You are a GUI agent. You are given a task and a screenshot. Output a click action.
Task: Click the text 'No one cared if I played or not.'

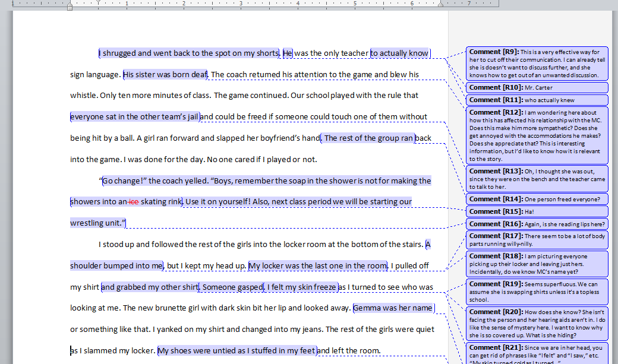(x=262, y=160)
